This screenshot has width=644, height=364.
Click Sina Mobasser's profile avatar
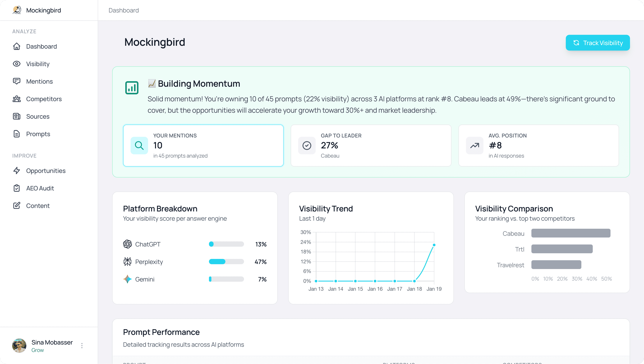click(19, 345)
